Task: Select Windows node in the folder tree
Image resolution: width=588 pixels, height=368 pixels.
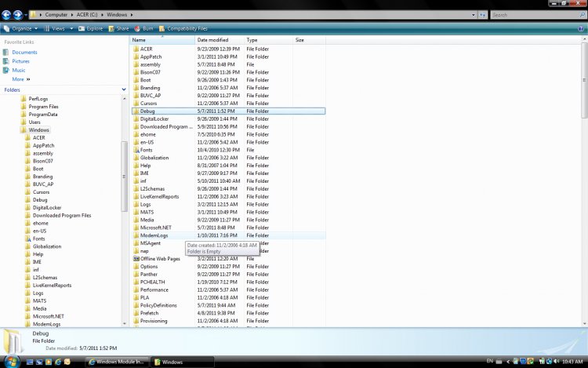Action: (38, 129)
